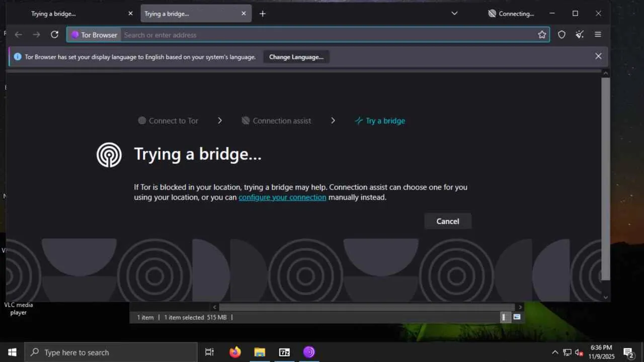Click the '1 item' status text

point(145,317)
